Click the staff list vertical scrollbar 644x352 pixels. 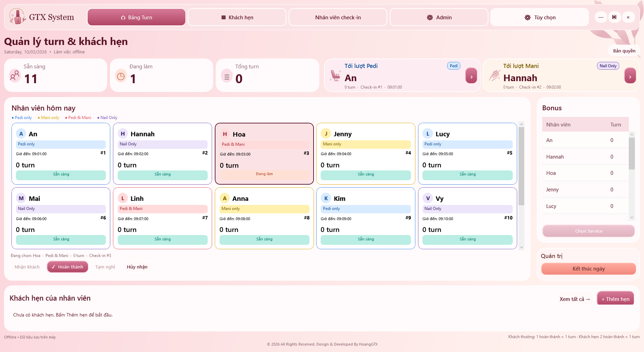tap(521, 186)
